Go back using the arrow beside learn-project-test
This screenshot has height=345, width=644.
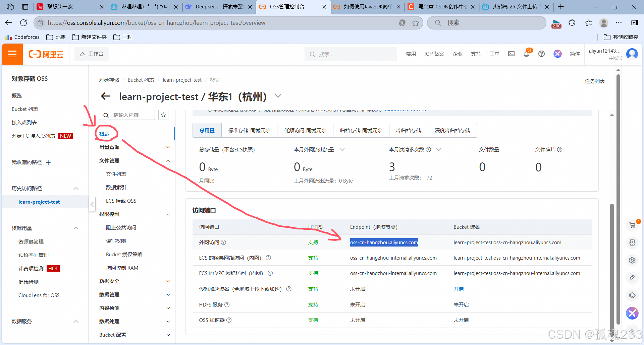point(106,96)
